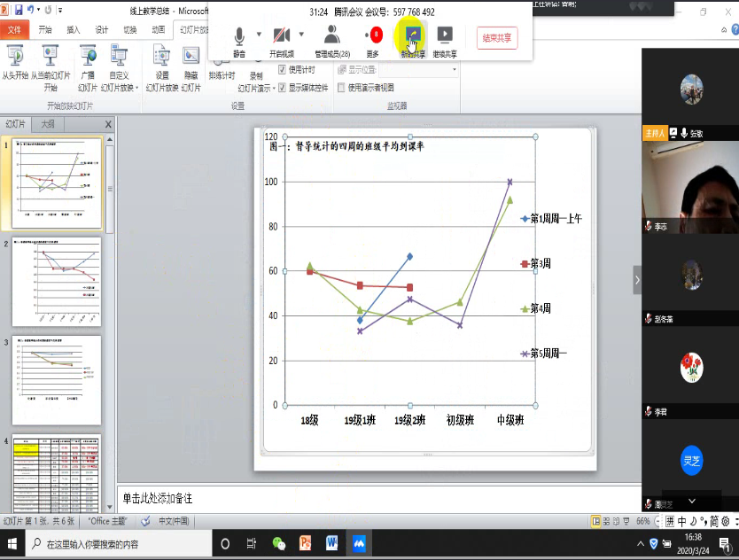Click the 文件 file button
Screen dimensions: 739x560
[14, 29]
